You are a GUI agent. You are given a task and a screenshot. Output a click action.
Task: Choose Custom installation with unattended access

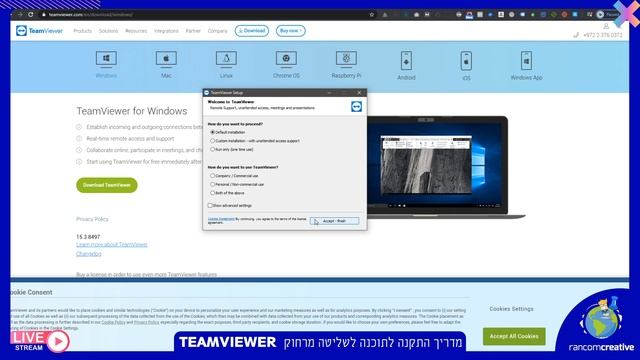tap(212, 141)
